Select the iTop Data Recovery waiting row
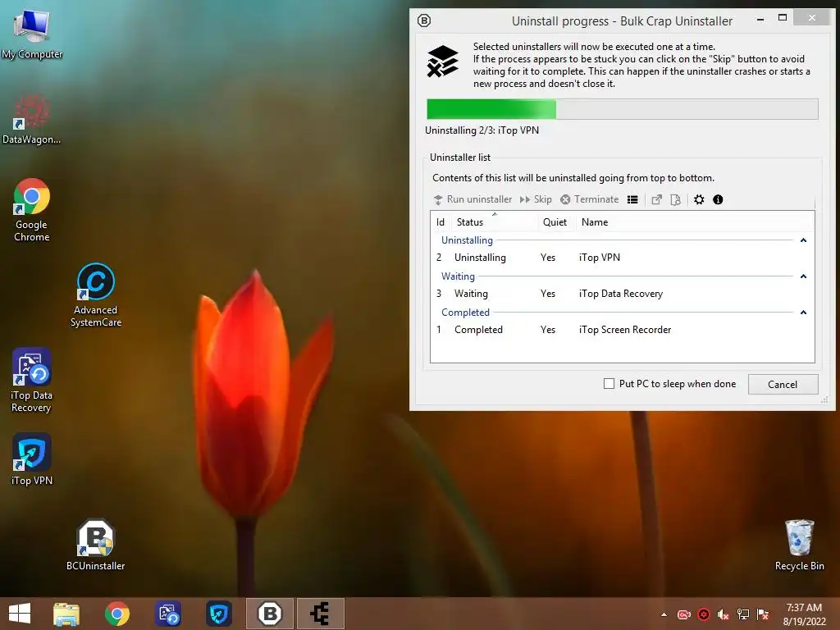840x630 pixels. tap(622, 294)
